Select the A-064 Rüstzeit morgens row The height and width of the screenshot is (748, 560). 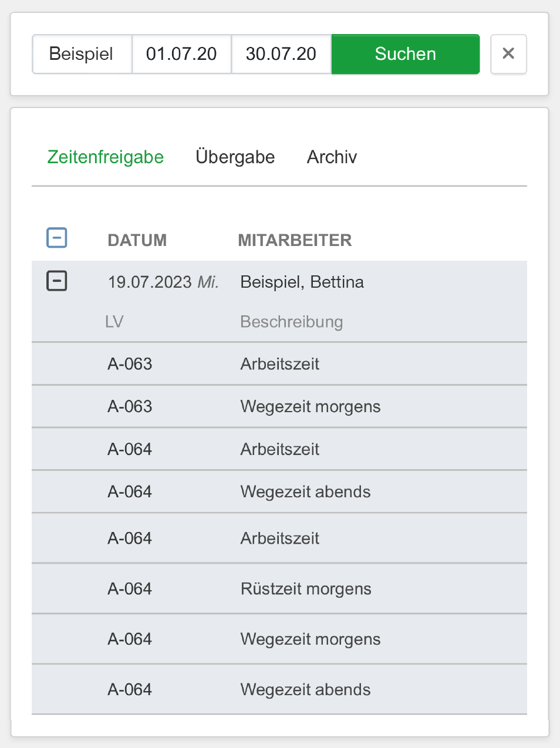click(279, 589)
